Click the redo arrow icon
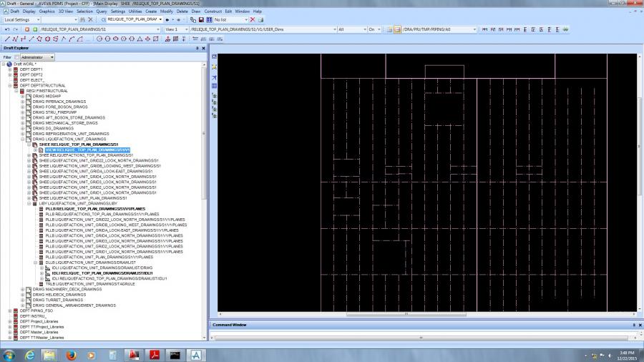 click(16, 29)
